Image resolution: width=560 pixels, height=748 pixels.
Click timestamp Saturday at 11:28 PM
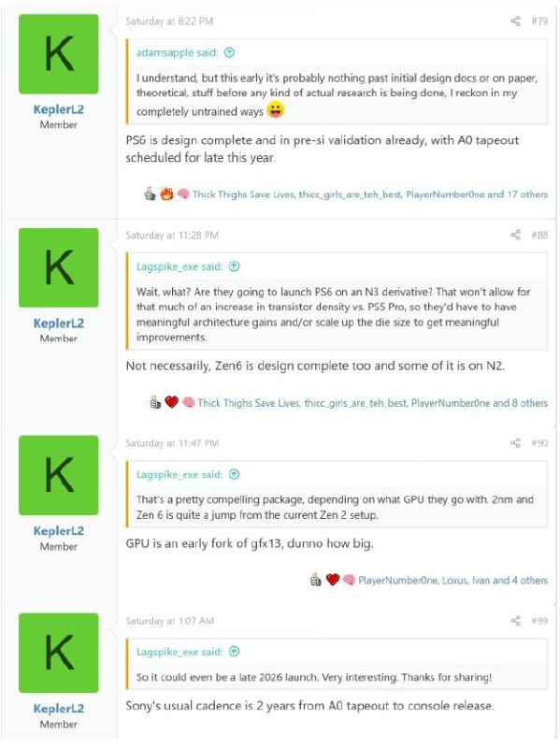coord(172,235)
